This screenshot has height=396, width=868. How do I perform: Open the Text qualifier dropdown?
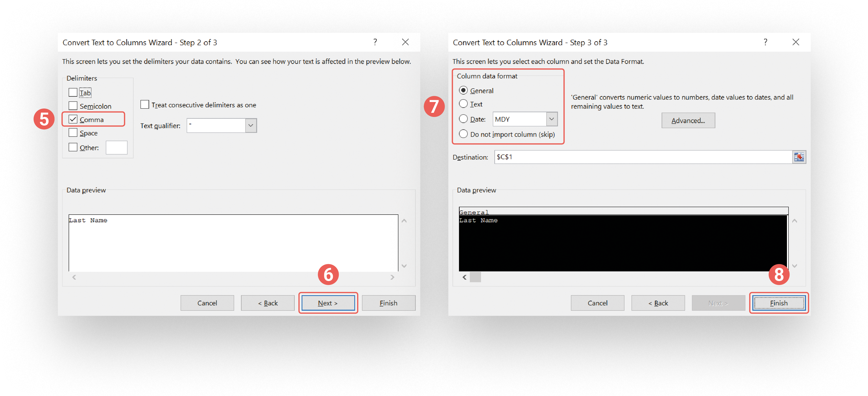(x=251, y=125)
